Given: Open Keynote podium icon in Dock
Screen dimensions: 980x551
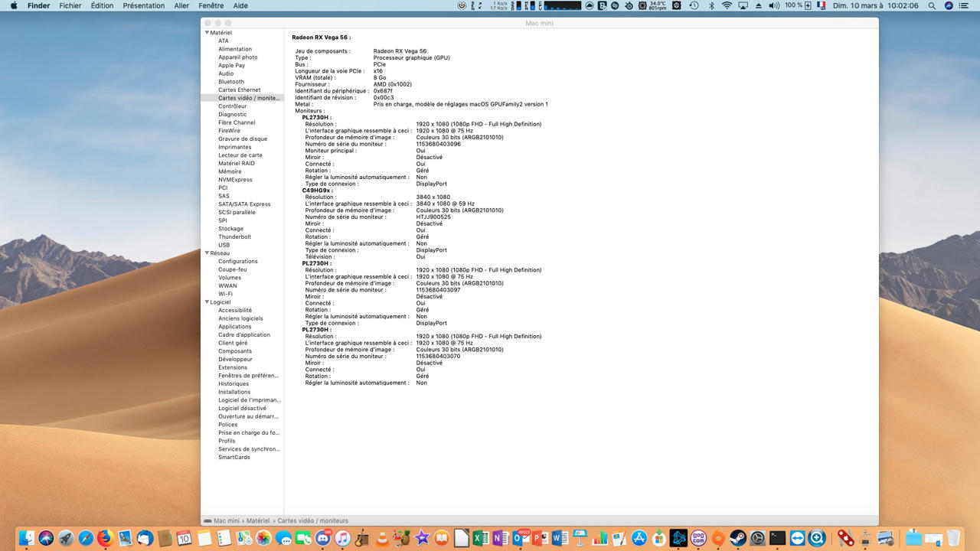Looking at the screenshot, I should [580, 538].
